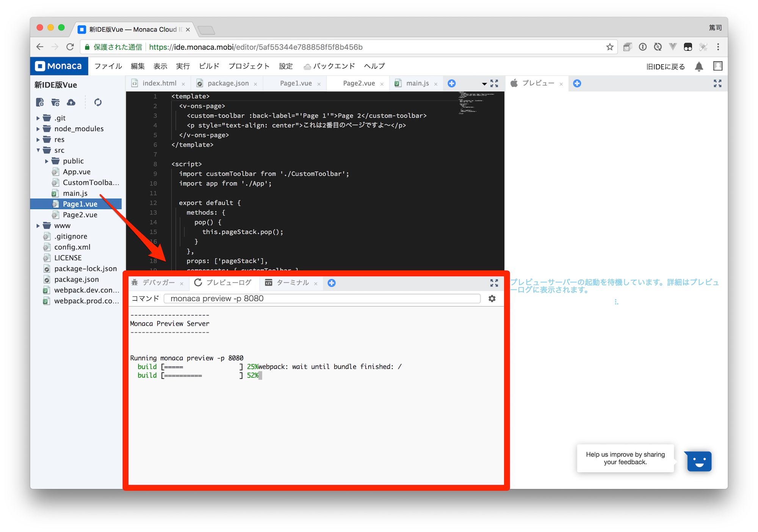Reload the browser page
This screenshot has height=532, width=758.
click(x=70, y=47)
